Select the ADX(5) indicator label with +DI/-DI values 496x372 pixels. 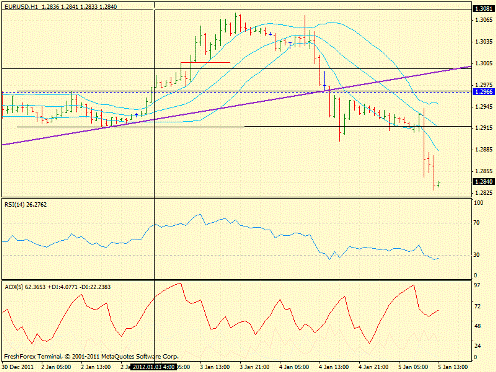57,287
